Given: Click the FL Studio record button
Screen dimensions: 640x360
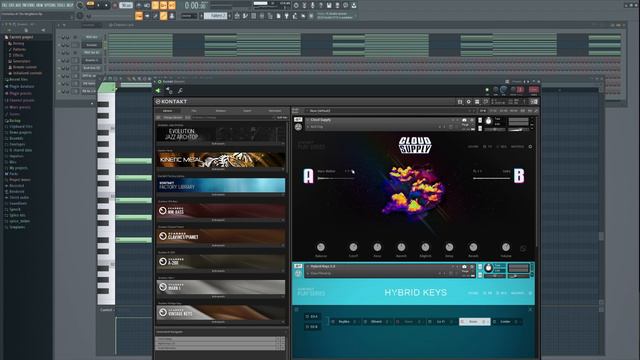Looking at the screenshot, I should point(115,5).
